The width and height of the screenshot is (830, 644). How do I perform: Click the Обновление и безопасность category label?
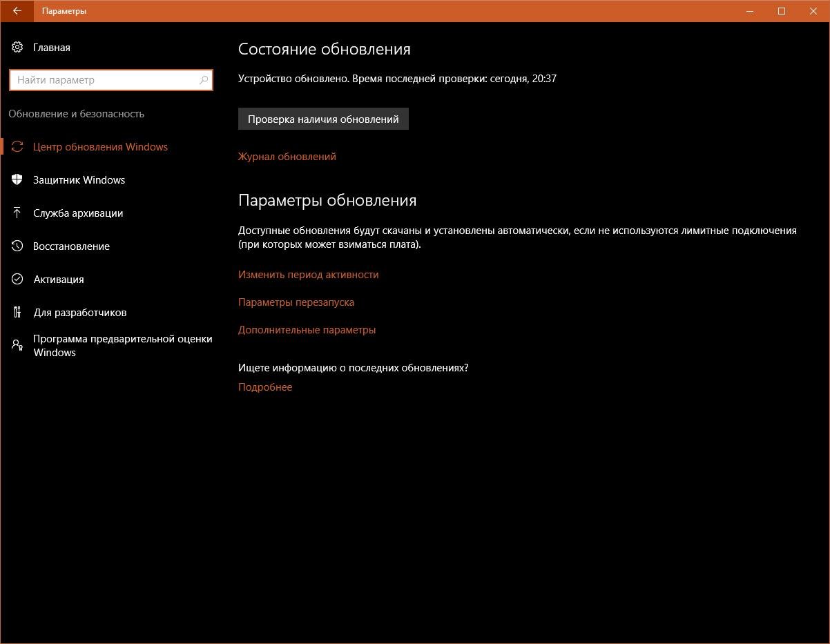[x=77, y=114]
